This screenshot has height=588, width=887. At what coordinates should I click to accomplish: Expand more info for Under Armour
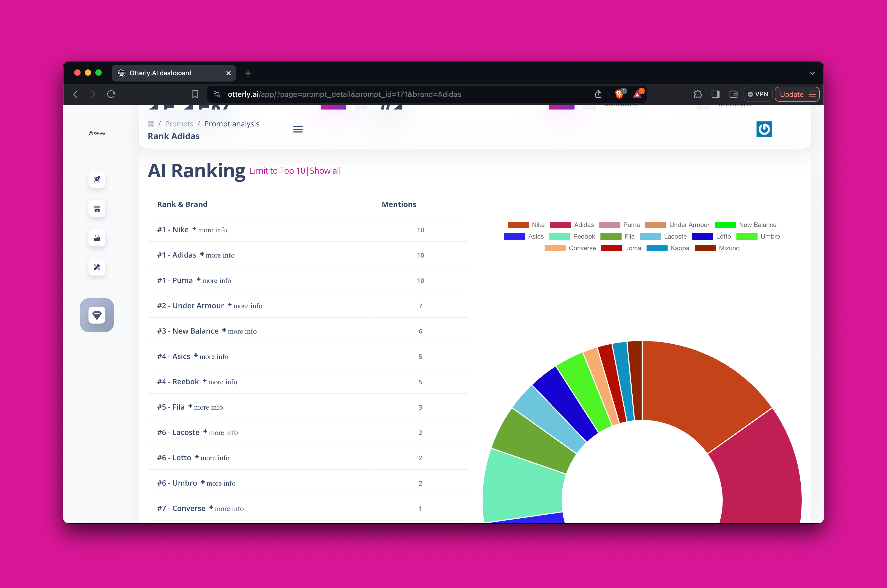247,306
